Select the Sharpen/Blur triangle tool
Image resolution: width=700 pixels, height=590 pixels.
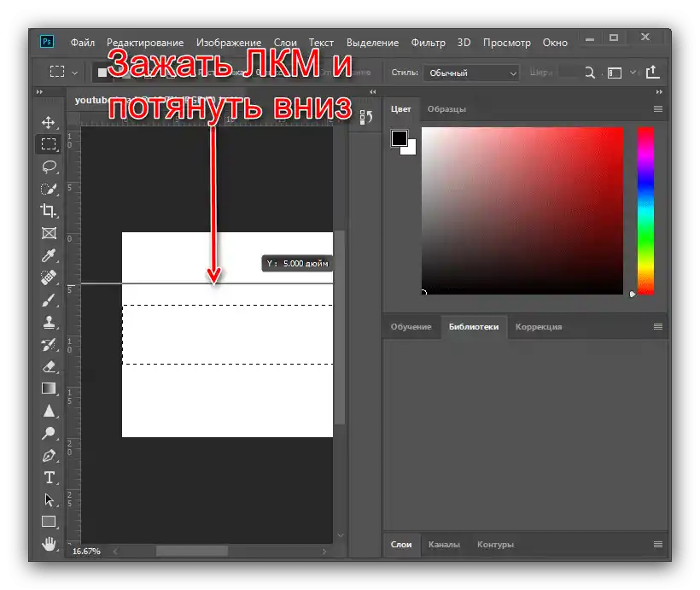[49, 411]
